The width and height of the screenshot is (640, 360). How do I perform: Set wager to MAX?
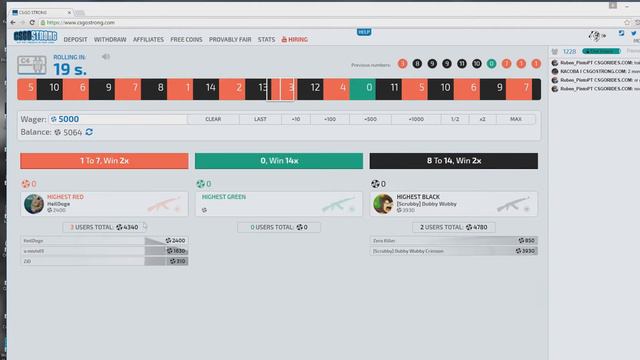(x=516, y=119)
